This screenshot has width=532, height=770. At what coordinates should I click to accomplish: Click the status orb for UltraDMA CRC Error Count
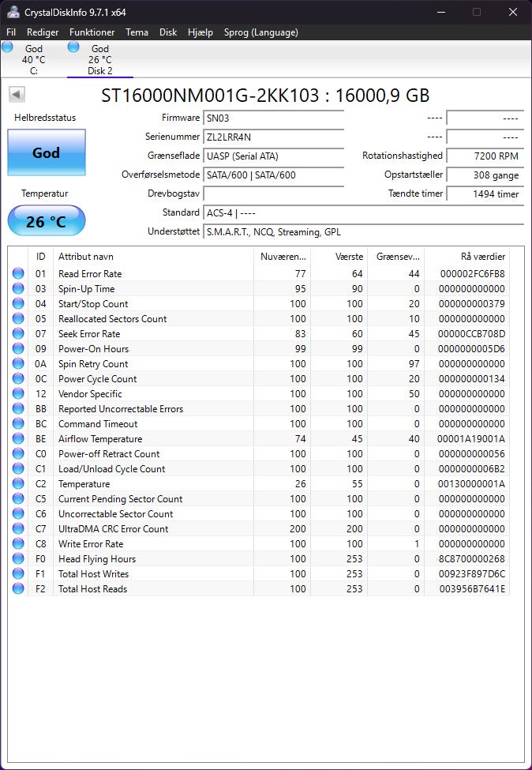point(18,529)
